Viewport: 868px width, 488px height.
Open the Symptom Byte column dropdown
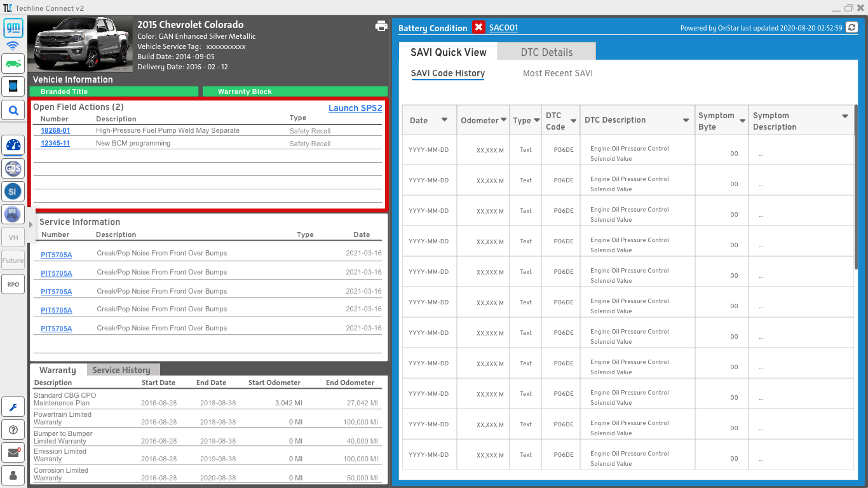click(x=742, y=120)
